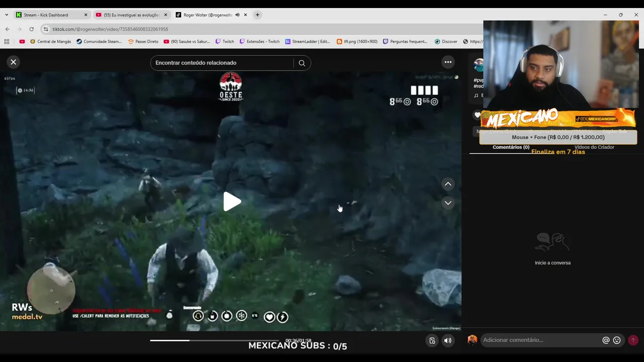The image size is (644, 362).
Task: Close the YouTube browser tab
Action: 166,15
